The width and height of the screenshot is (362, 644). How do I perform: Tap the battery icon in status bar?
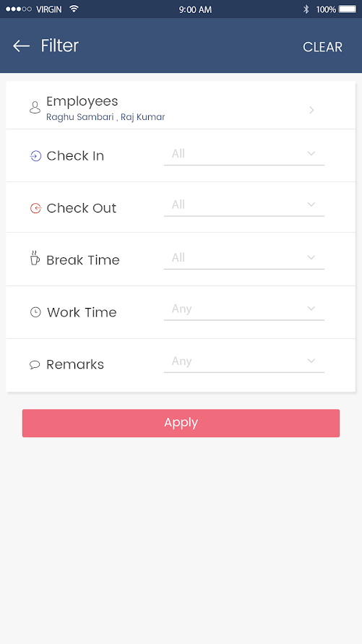(x=348, y=9)
